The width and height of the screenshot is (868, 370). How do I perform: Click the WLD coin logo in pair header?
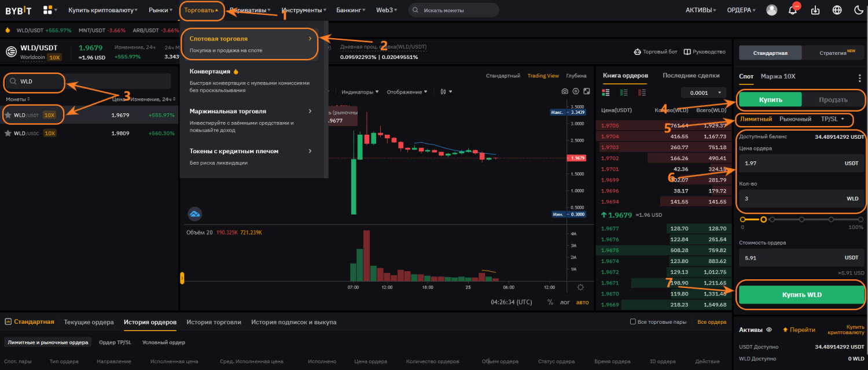click(10, 51)
